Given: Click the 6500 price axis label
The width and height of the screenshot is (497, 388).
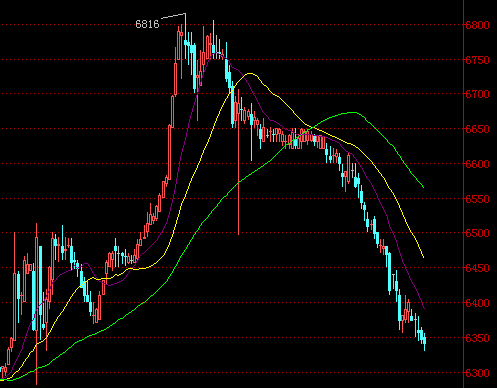Looking at the screenshot, I should point(477,233).
